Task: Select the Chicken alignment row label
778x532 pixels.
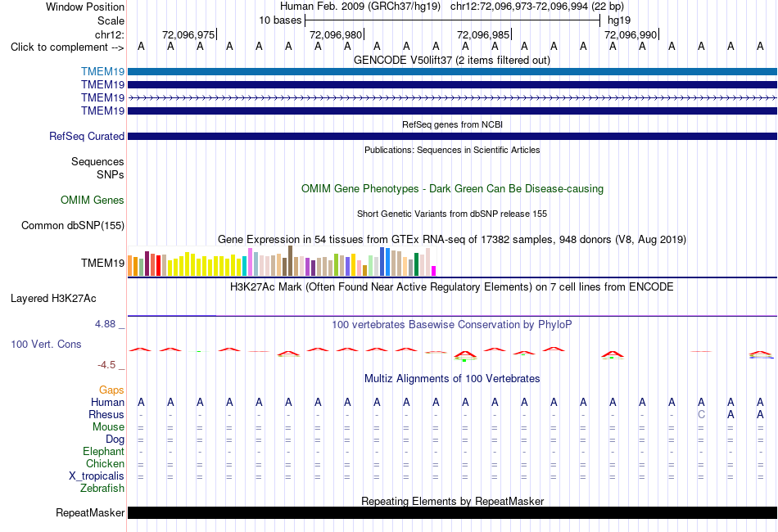Action: coord(105,463)
